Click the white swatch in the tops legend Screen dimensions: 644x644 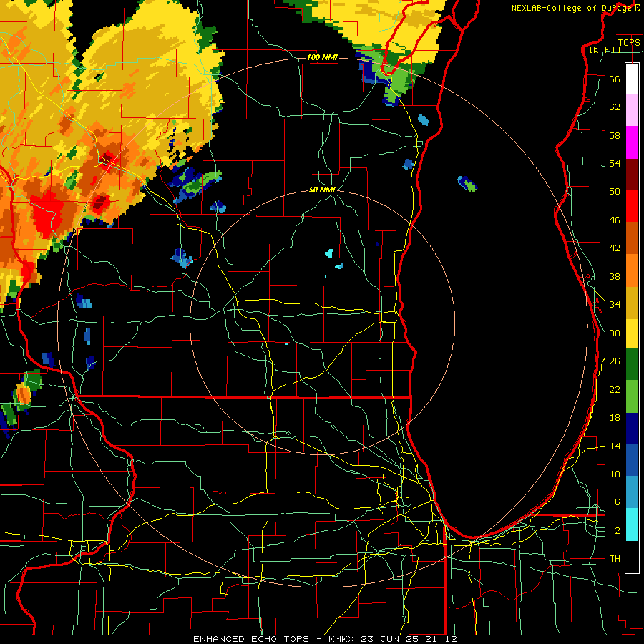(632, 79)
